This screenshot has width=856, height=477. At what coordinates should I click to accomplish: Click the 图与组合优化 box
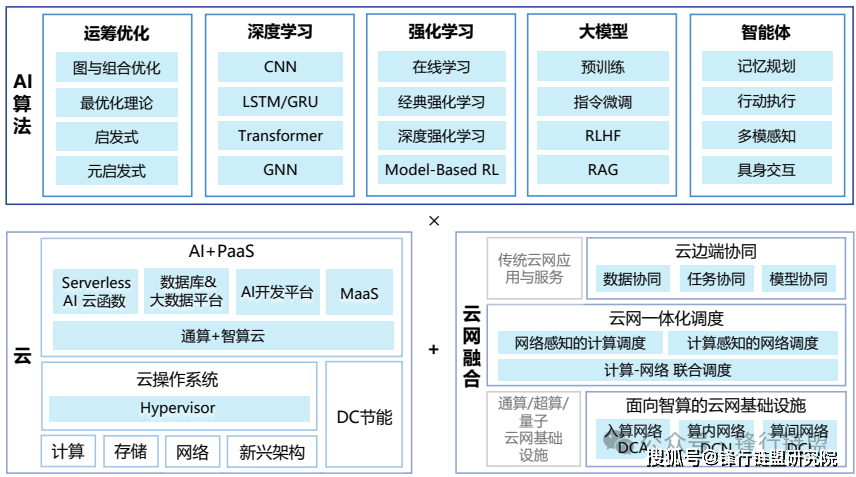pos(117,68)
